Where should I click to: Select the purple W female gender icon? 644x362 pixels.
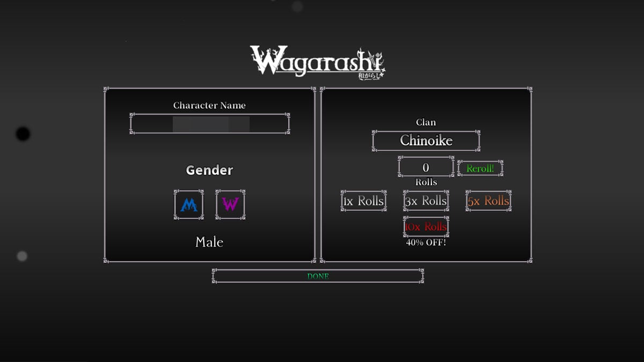230,204
